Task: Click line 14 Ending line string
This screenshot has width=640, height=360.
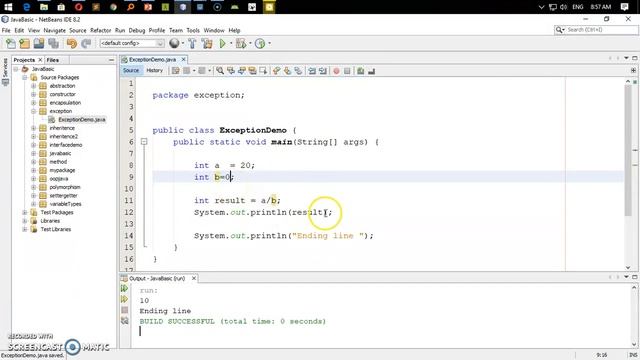Action: click(x=327, y=236)
